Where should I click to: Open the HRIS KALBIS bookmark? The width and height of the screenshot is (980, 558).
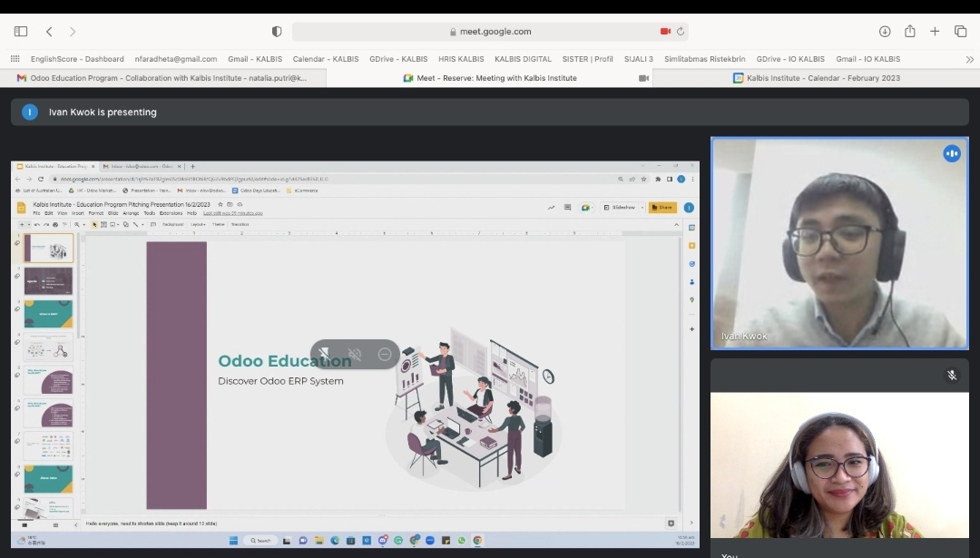point(461,59)
